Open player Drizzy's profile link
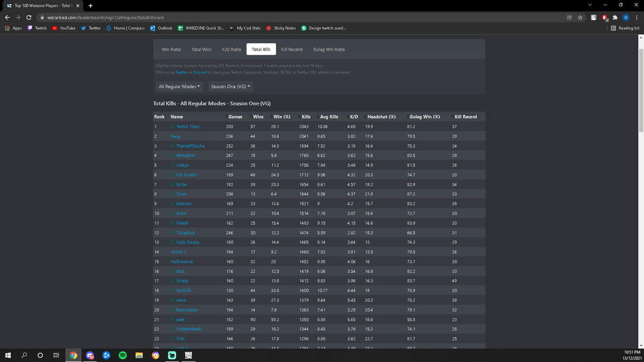 (182, 281)
